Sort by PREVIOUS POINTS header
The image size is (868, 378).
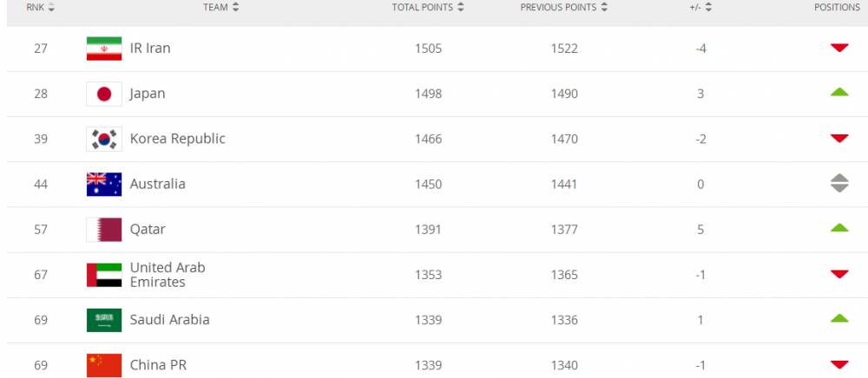click(x=563, y=8)
